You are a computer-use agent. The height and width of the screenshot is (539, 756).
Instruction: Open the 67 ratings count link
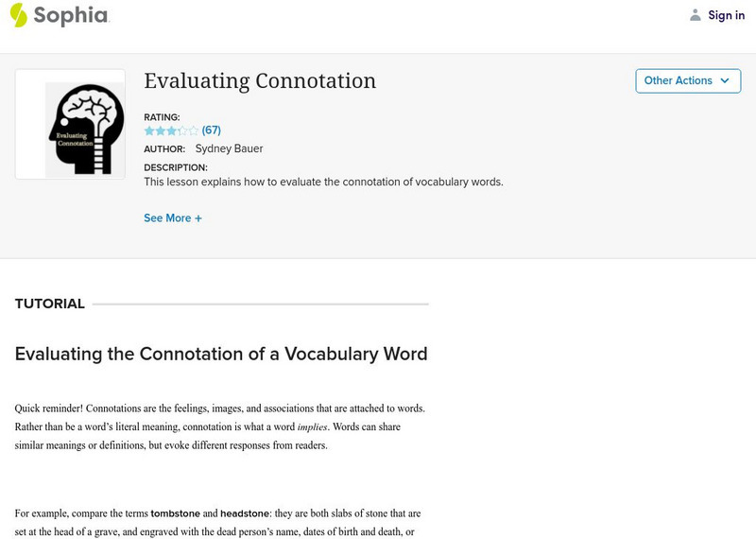point(212,130)
